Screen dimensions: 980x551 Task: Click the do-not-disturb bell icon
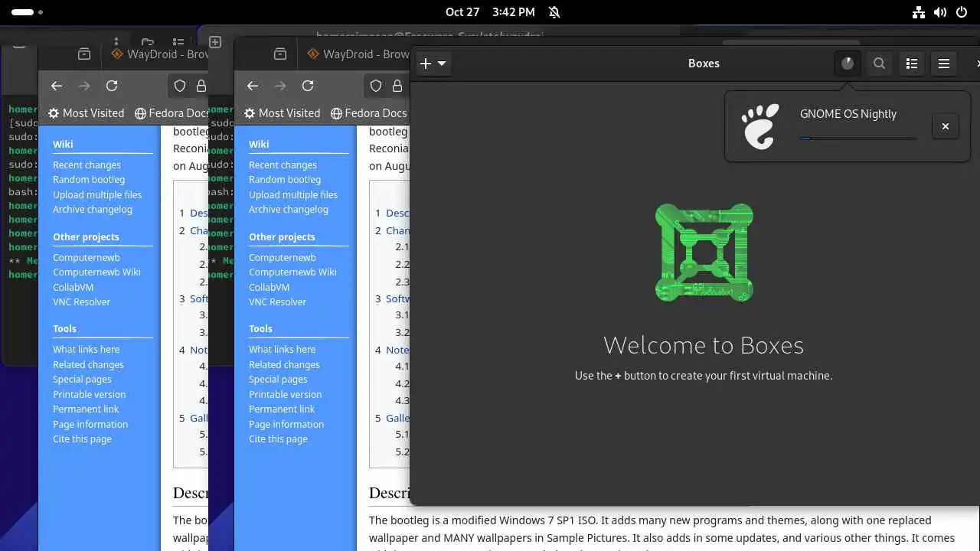point(554,12)
